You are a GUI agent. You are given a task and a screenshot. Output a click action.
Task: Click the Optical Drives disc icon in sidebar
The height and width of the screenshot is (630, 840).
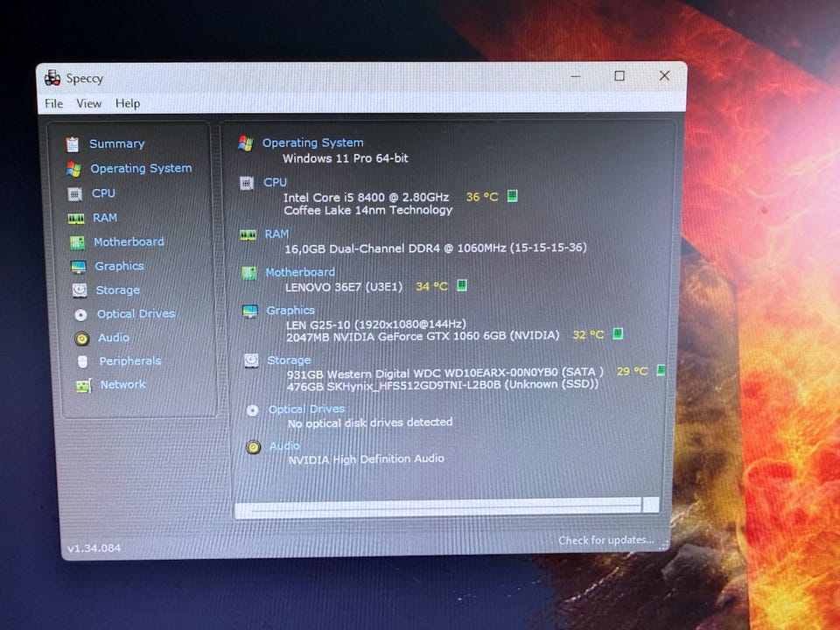click(80, 314)
